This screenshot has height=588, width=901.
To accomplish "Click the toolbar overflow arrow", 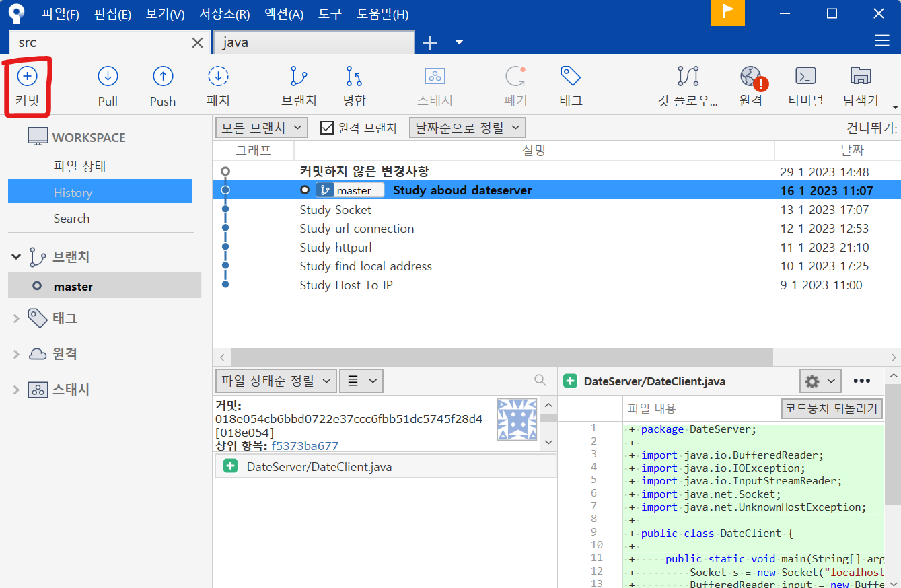I will coord(895,107).
